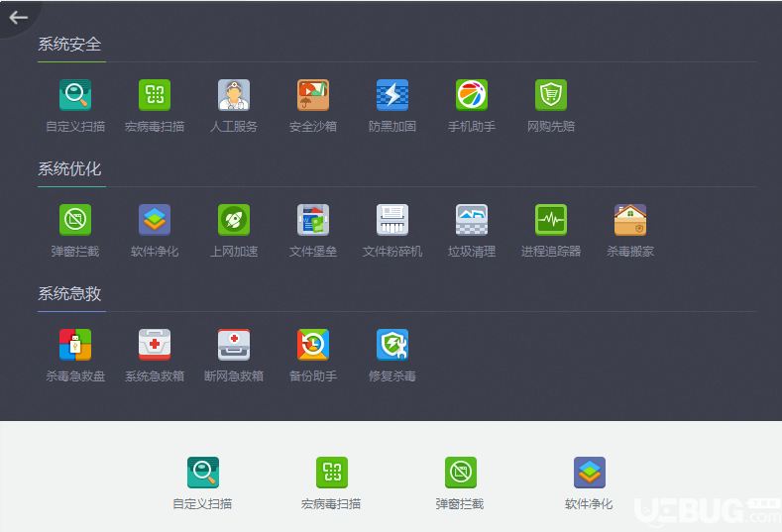
Task: Click 自定义扫描 in the light bottom bar
Action: coord(203,473)
